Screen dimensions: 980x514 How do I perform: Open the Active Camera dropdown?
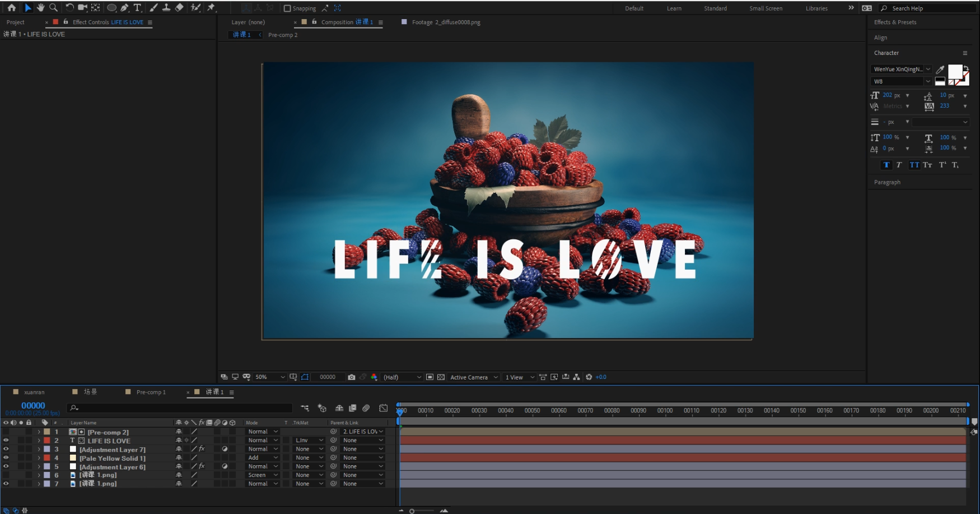pos(473,377)
